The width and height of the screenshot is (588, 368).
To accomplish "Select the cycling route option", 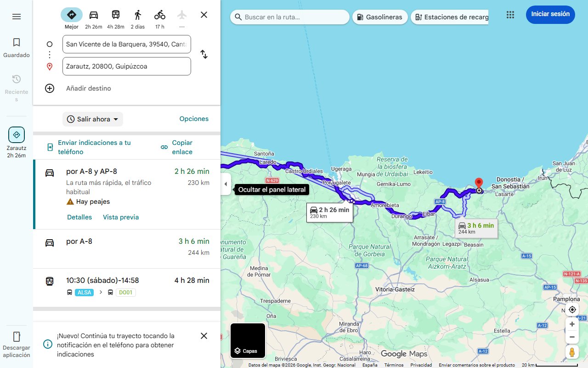I will pyautogui.click(x=159, y=14).
